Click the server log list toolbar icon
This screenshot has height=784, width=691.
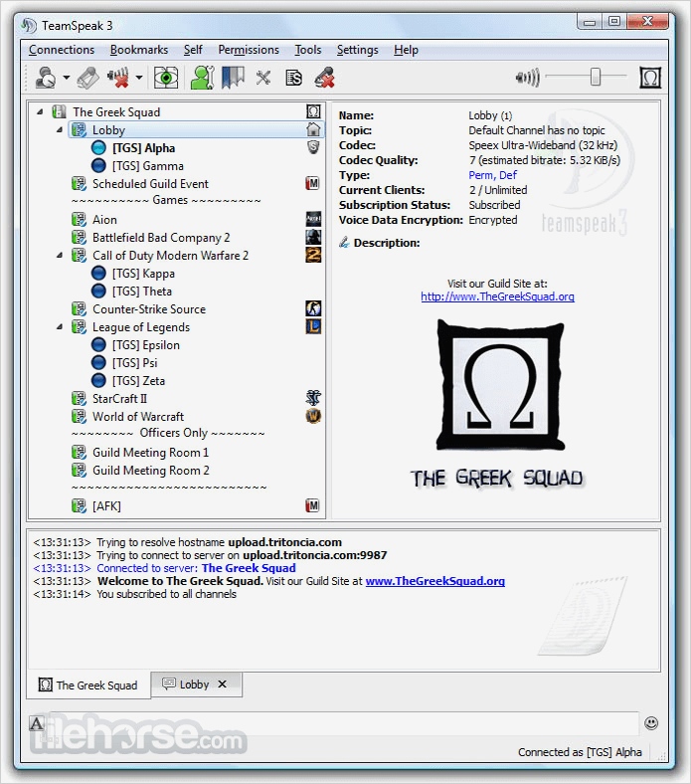tap(293, 78)
